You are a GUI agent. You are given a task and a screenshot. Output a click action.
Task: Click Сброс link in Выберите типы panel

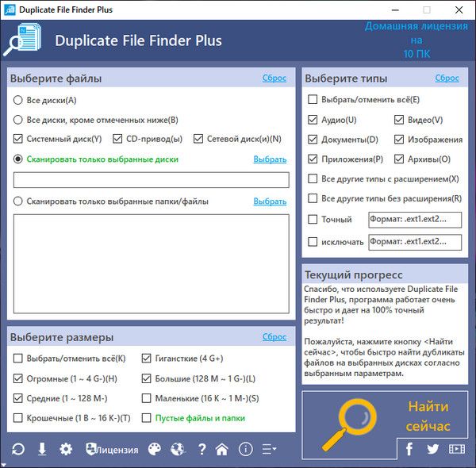point(447,79)
